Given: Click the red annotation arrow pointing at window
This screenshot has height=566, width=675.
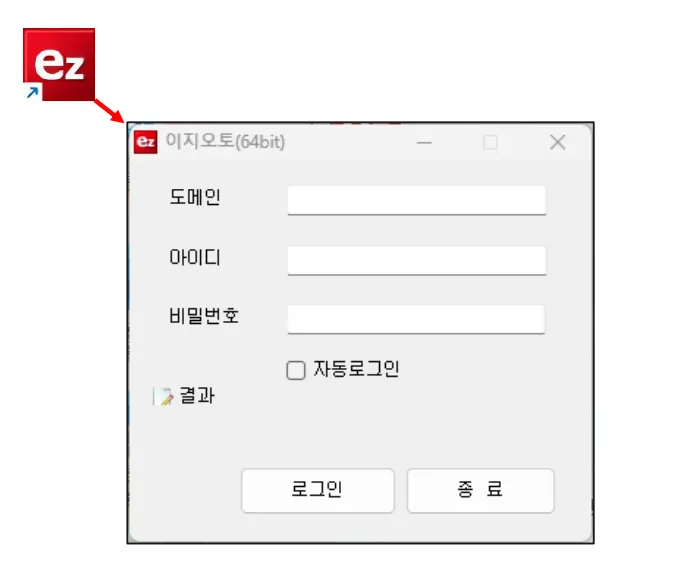Looking at the screenshot, I should 108,111.
